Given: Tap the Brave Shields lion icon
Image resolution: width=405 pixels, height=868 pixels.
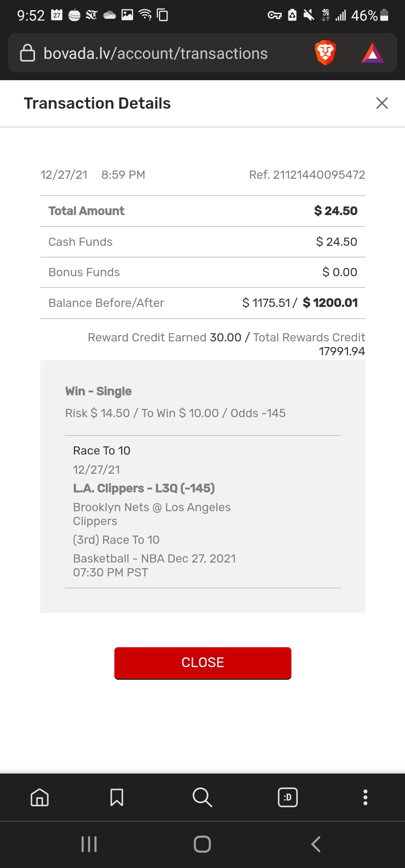Looking at the screenshot, I should pos(325,53).
